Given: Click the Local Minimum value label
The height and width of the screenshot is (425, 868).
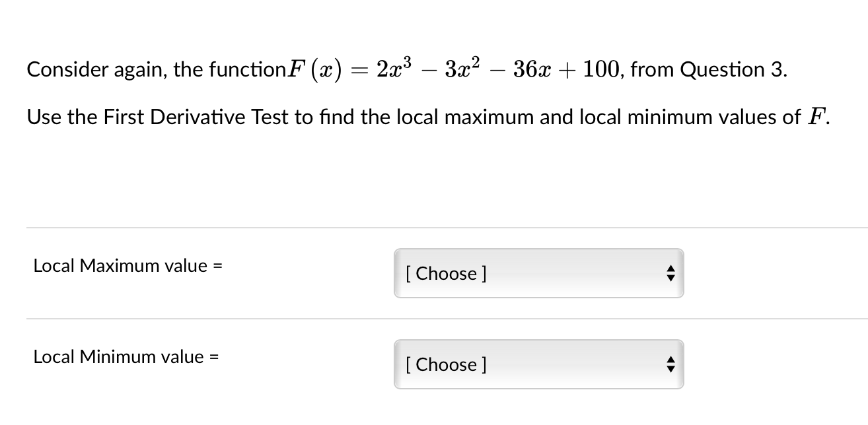Looking at the screenshot, I should pyautogui.click(x=125, y=356).
